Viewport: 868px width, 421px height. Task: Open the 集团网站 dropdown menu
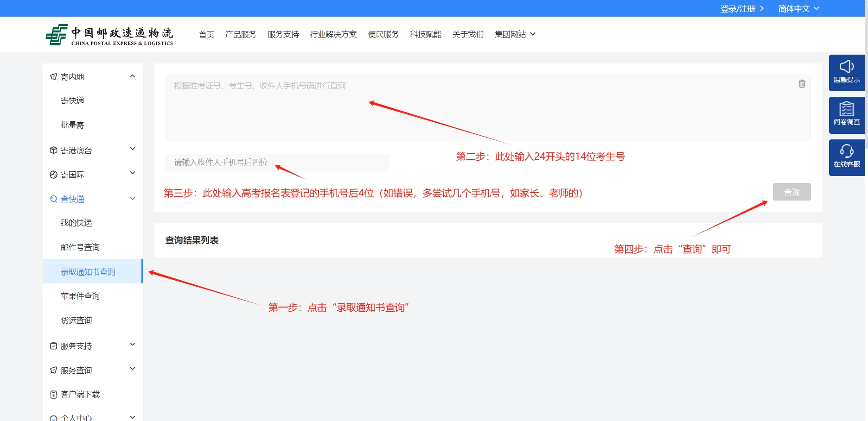[x=515, y=34]
